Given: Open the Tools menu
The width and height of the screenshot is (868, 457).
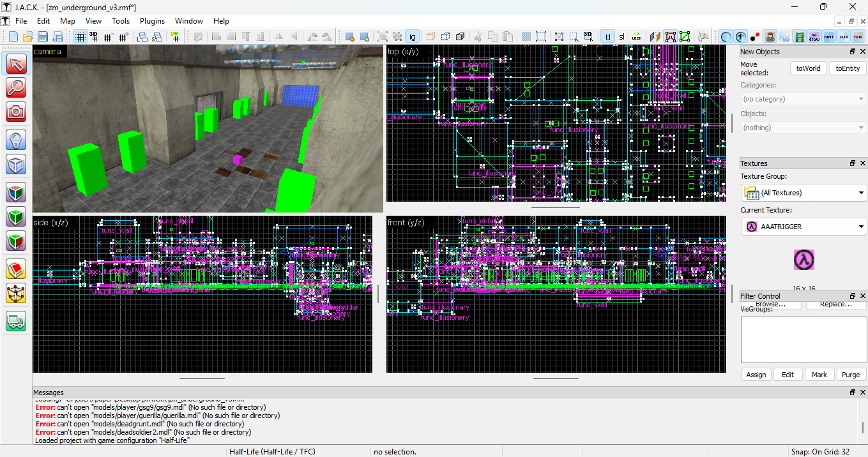Looking at the screenshot, I should click(x=121, y=21).
